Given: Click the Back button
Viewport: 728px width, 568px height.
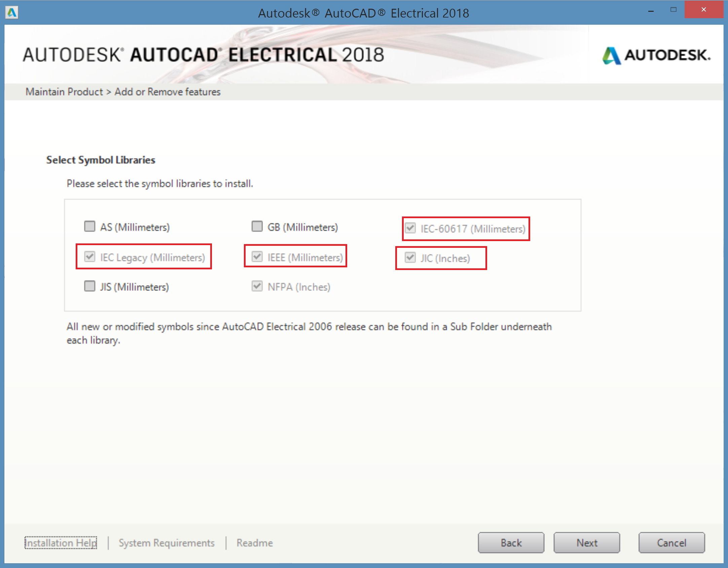Looking at the screenshot, I should (x=511, y=542).
